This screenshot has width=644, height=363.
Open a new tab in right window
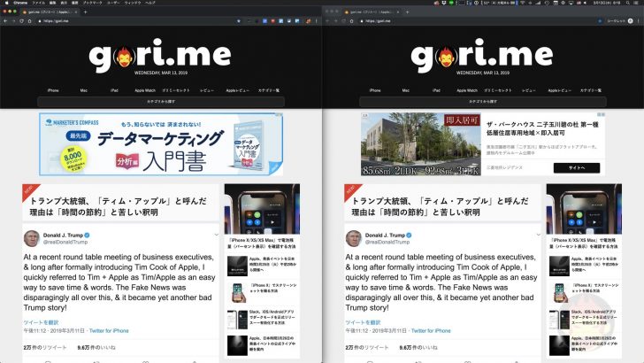coord(408,12)
